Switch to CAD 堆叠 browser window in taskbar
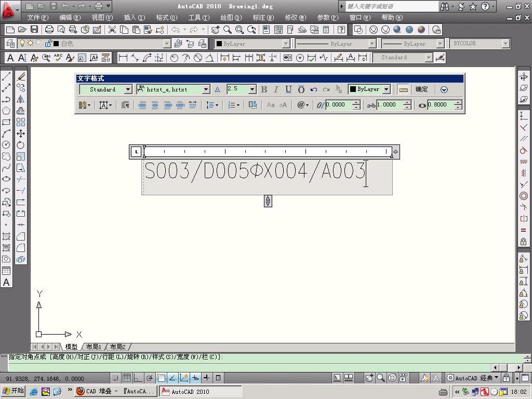The width and height of the screenshot is (532, 399). [x=116, y=391]
